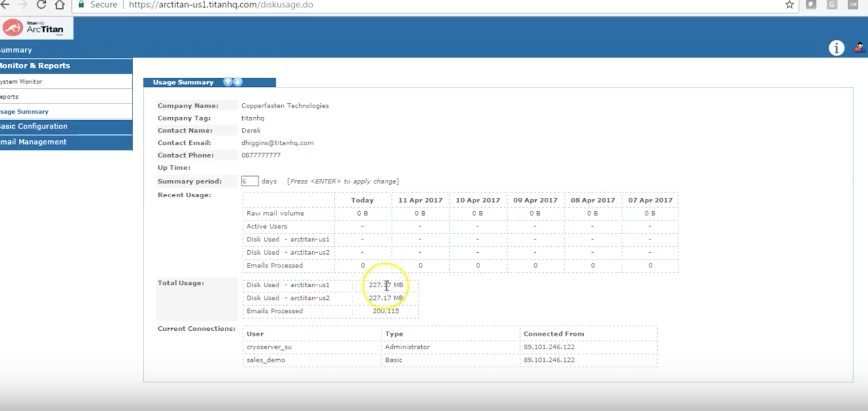This screenshot has height=411, width=868.
Task: Click the up arrow in Usage Summary header
Action: [x=228, y=82]
